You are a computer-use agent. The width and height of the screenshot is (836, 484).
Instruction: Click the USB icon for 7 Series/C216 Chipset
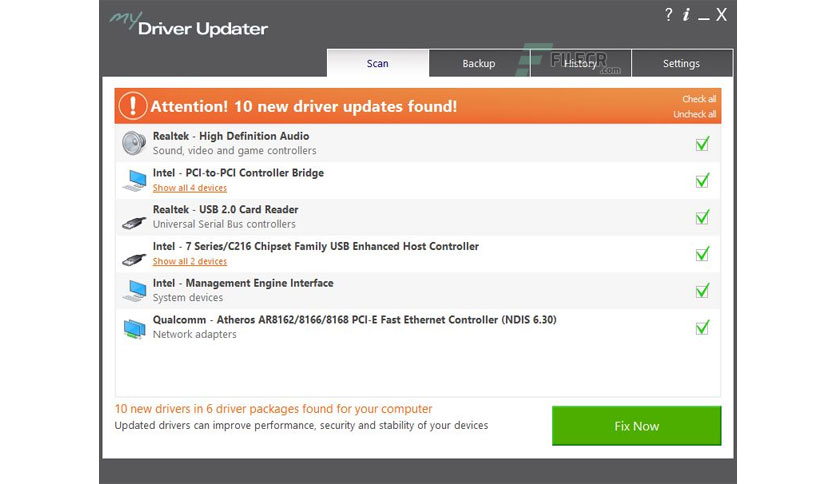[x=134, y=259]
